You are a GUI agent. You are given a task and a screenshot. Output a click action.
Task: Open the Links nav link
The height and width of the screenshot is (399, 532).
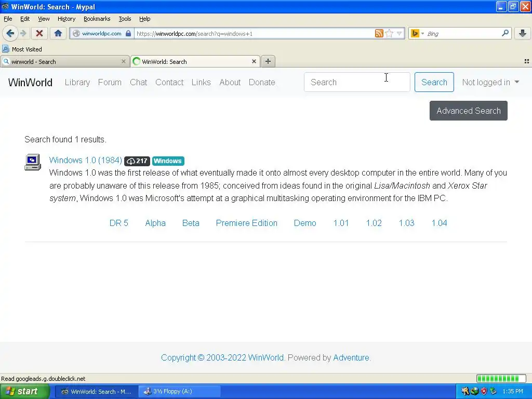[201, 82]
